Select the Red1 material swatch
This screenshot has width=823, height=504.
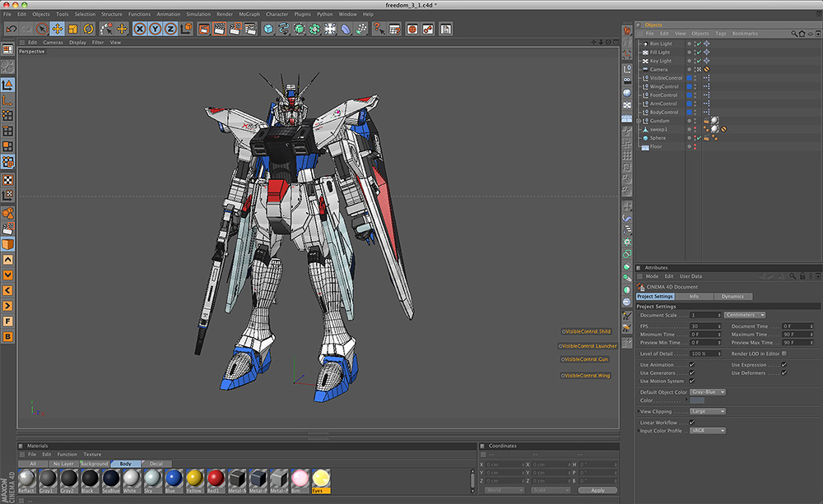(214, 479)
